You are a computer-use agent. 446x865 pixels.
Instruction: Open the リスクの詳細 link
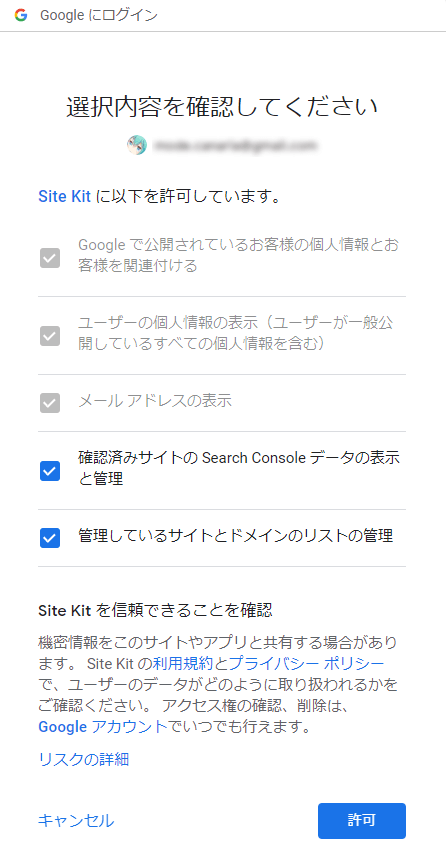point(83,760)
